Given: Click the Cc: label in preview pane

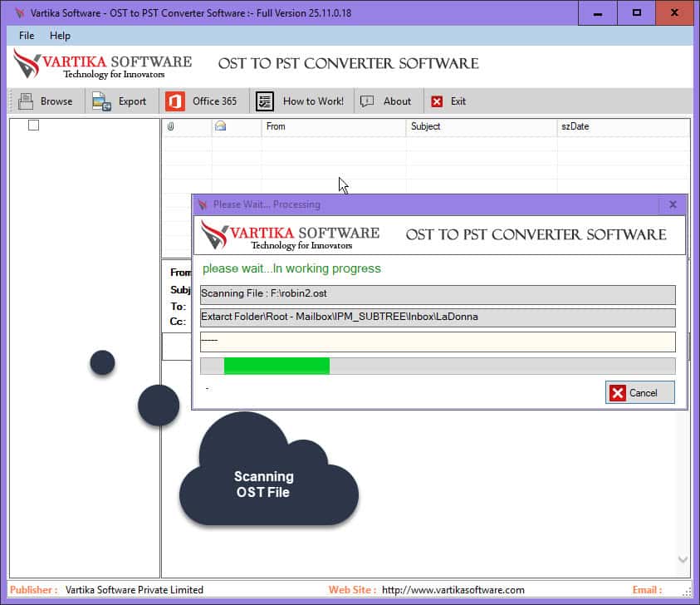Looking at the screenshot, I should [x=178, y=322].
